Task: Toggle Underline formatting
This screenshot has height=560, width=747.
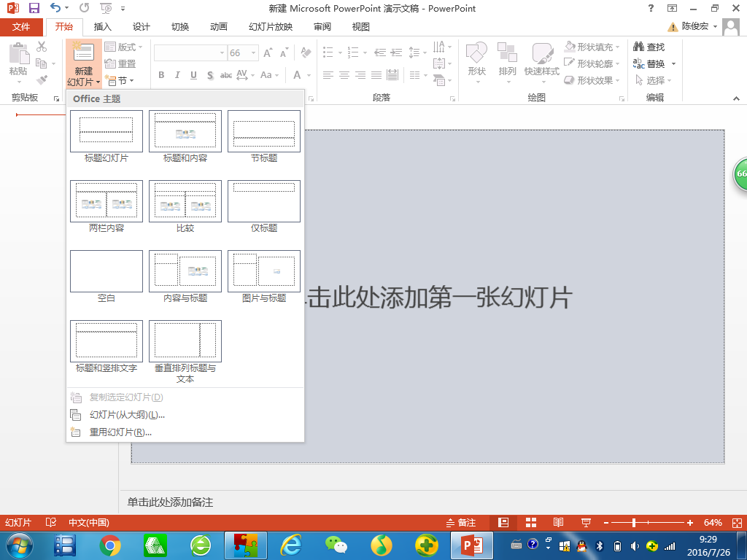Action: click(x=193, y=75)
